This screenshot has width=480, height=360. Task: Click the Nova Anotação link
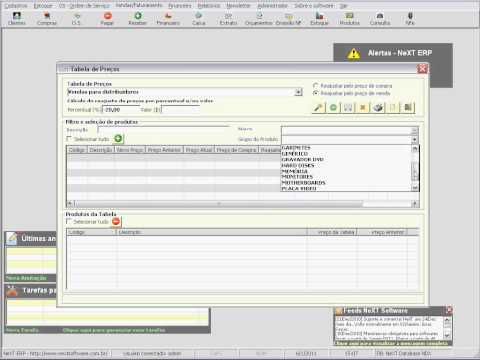[x=26, y=278]
